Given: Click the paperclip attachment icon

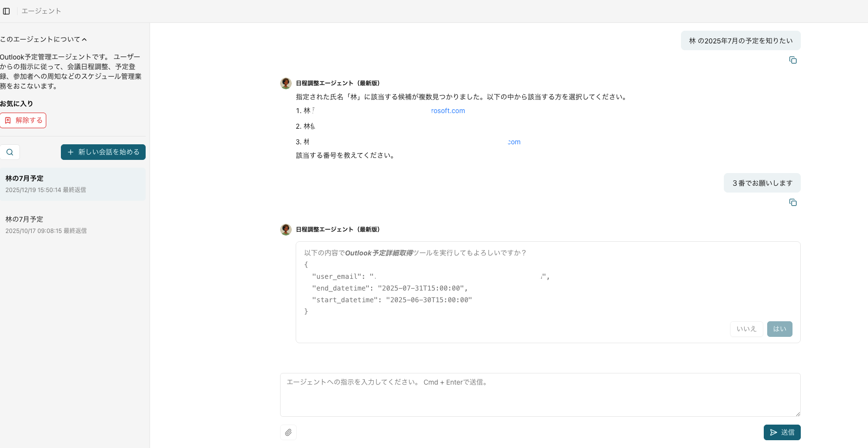Looking at the screenshot, I should coord(288,432).
